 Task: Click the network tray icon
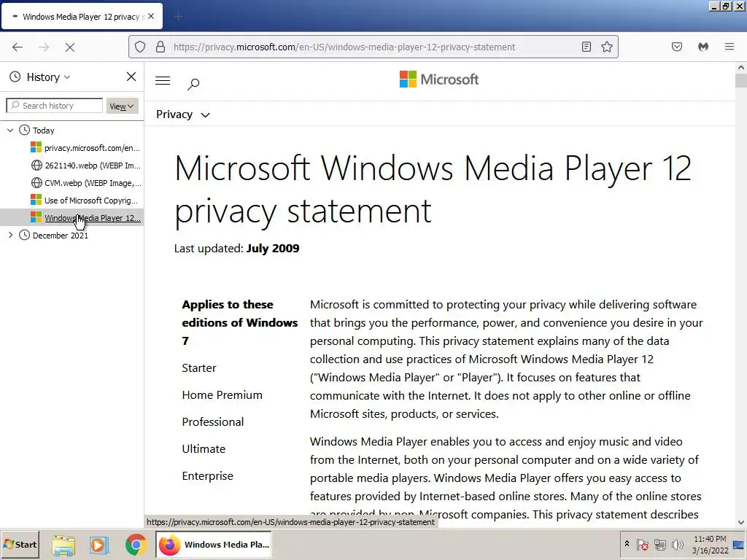[659, 544]
